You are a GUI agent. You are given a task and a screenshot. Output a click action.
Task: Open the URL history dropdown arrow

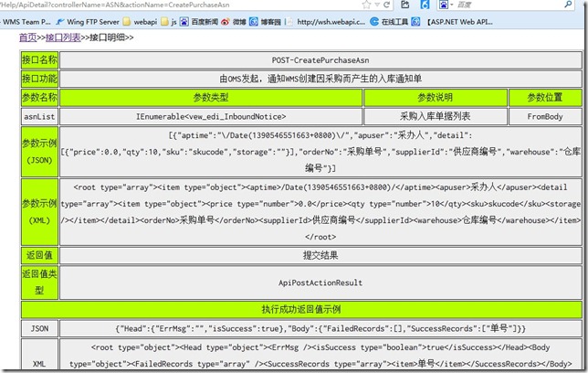click(x=377, y=5)
